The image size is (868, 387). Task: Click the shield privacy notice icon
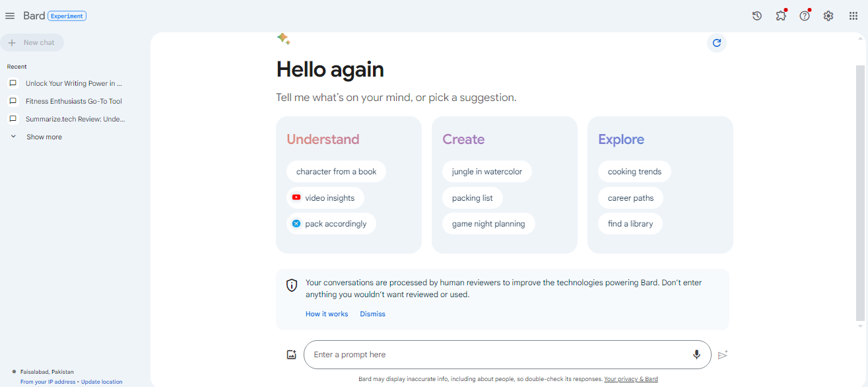coord(292,285)
